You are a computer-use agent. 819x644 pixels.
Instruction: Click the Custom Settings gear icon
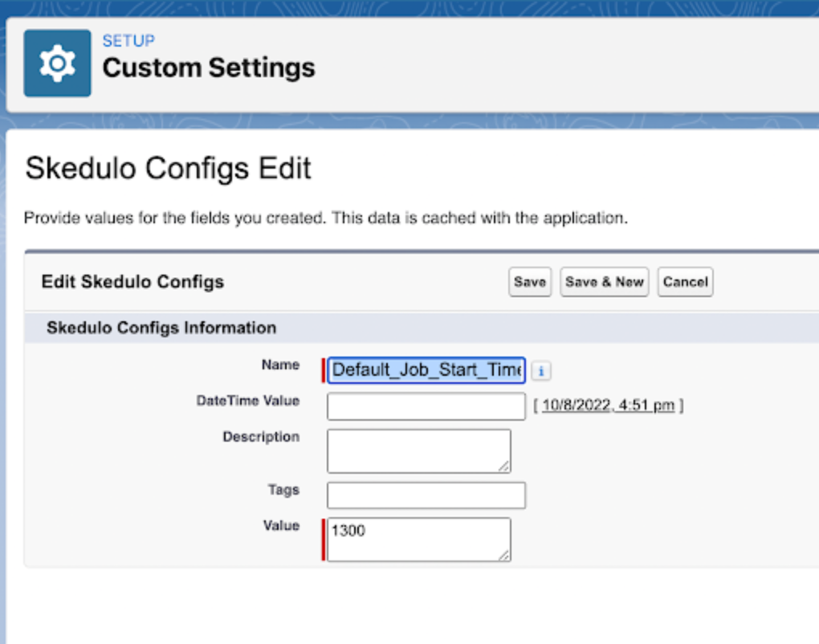click(57, 63)
